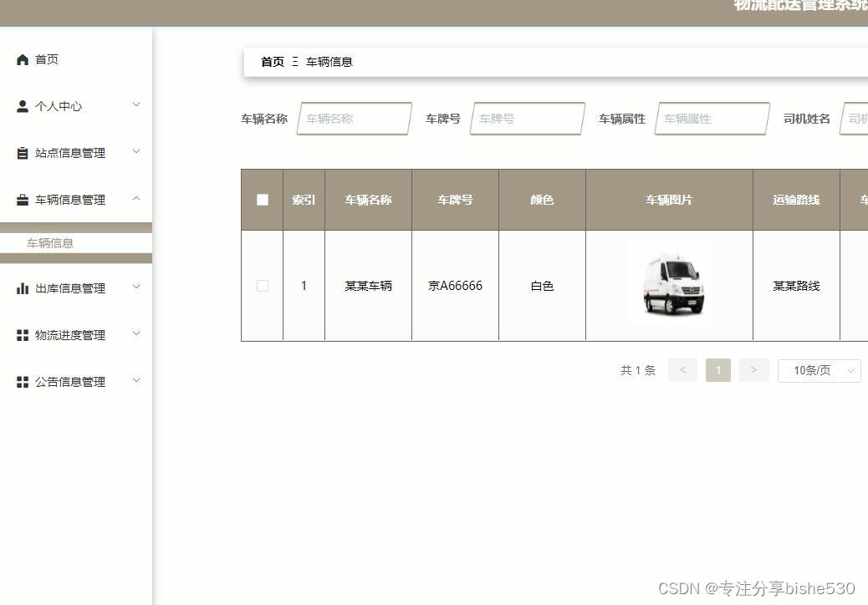Image resolution: width=868 pixels, height=605 pixels.
Task: Click the 某某路线 route cell
Action: tap(796, 286)
